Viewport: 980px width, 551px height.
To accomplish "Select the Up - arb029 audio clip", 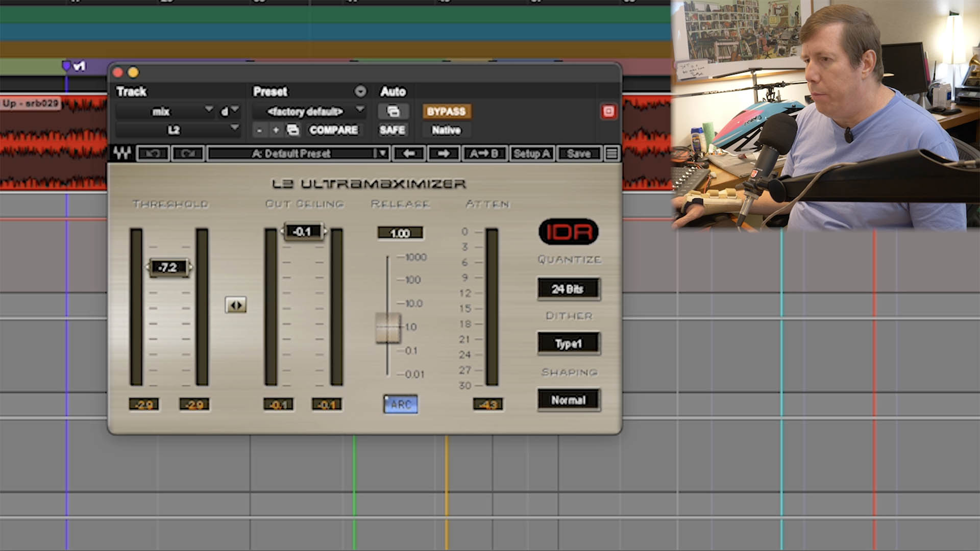I will click(x=54, y=143).
